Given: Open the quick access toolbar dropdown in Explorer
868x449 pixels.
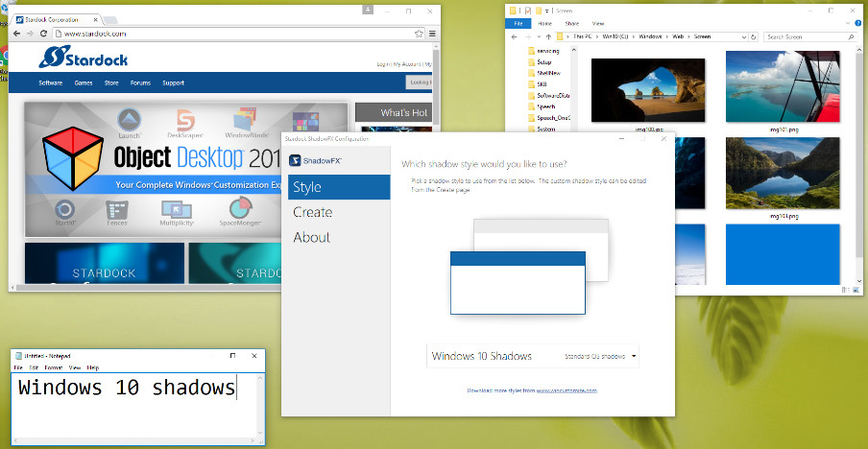Looking at the screenshot, I should pyautogui.click(x=545, y=11).
